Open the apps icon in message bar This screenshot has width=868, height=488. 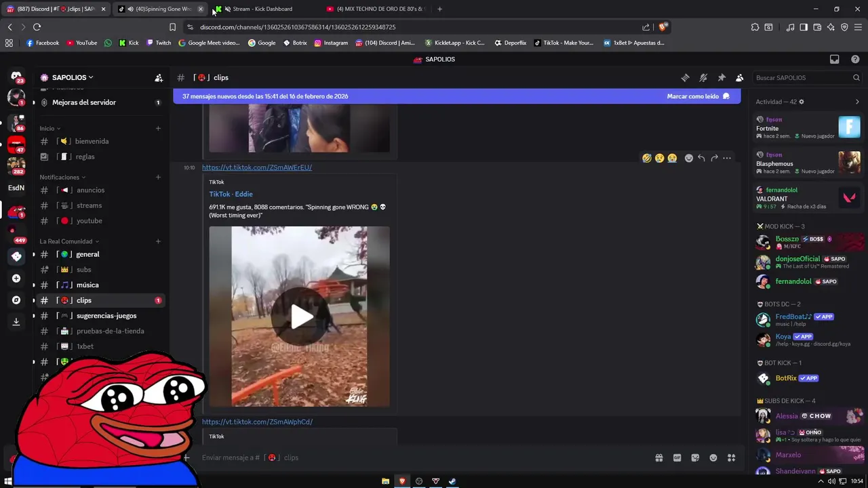click(x=731, y=457)
